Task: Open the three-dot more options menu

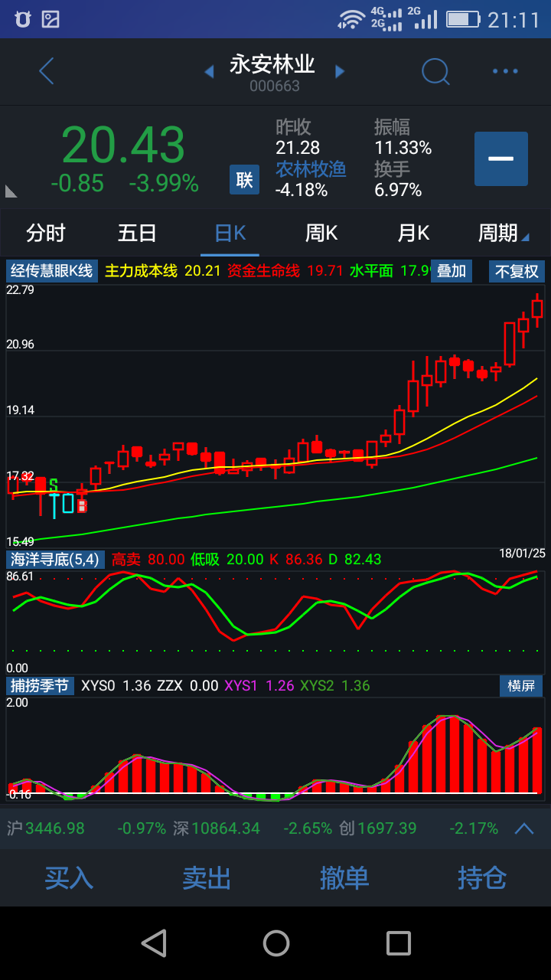Action: (505, 71)
